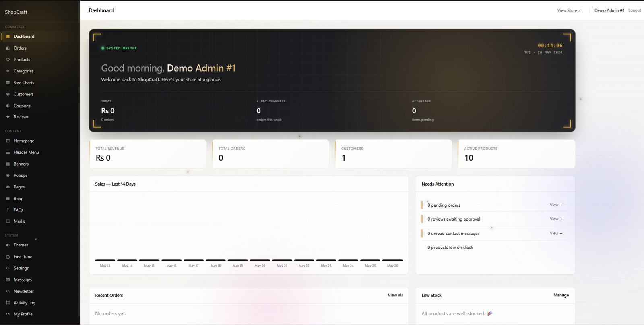
Task: Click the Total Revenue card
Action: coord(148,154)
